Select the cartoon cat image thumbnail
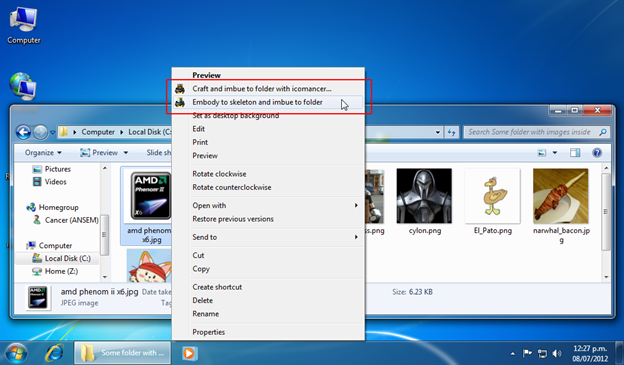This screenshot has width=624, height=365. (x=149, y=266)
